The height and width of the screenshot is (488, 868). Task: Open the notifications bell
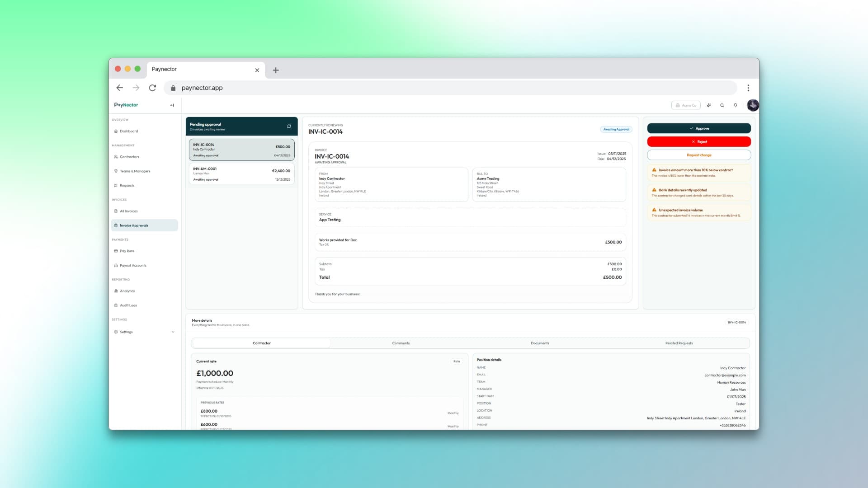[735, 105]
